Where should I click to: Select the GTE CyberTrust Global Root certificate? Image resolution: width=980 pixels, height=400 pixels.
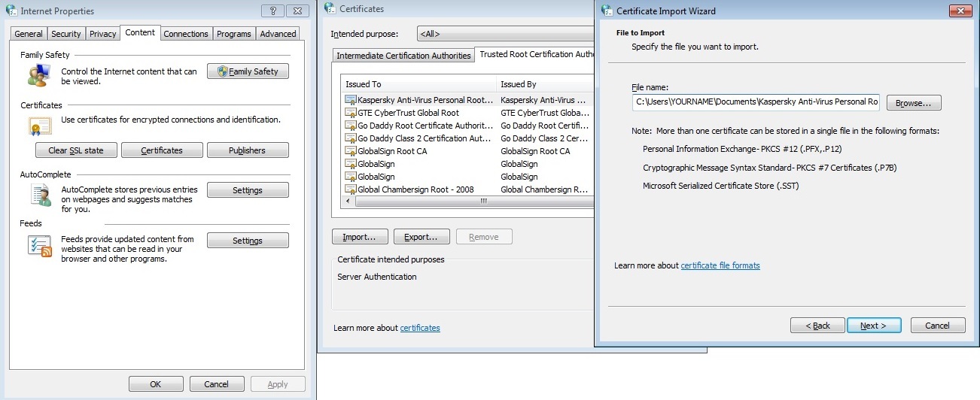point(408,113)
